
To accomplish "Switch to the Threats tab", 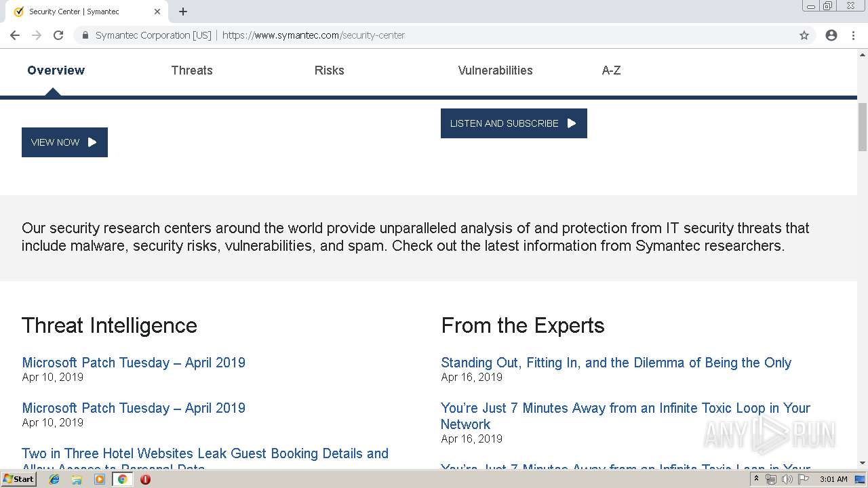I will point(192,70).
